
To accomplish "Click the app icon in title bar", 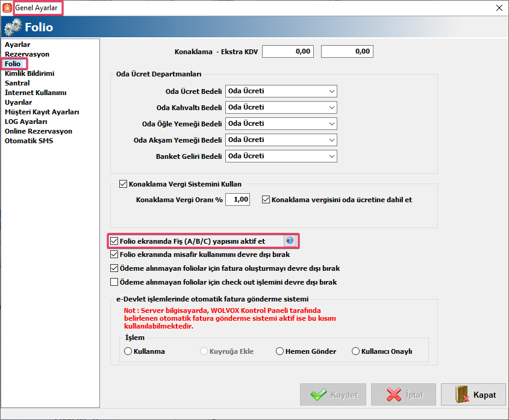I will (7, 8).
